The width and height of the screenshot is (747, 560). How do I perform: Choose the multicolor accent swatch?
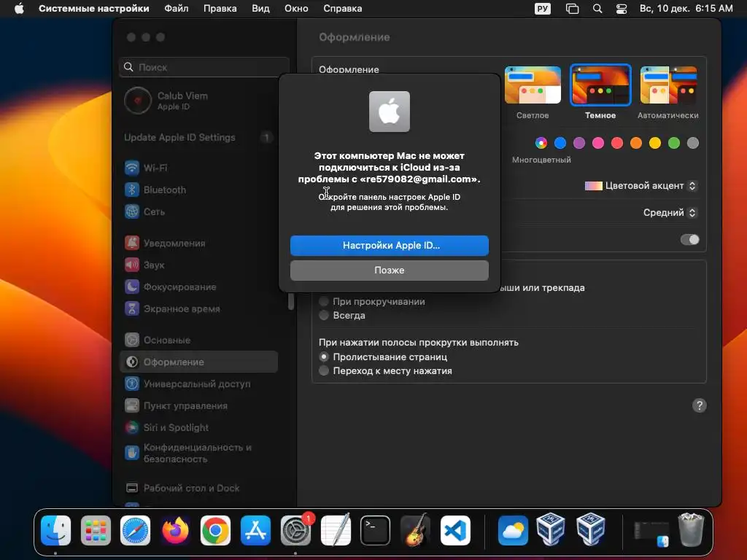(541, 143)
